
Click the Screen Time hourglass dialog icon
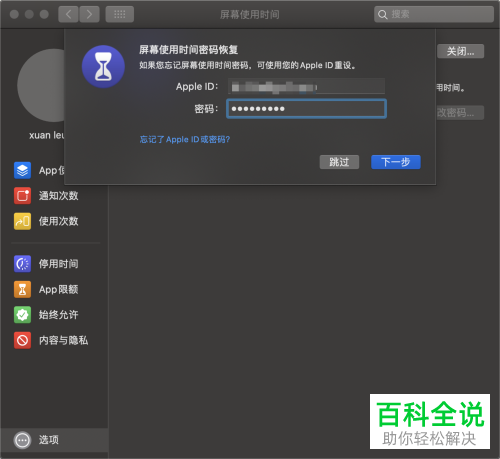[103, 67]
